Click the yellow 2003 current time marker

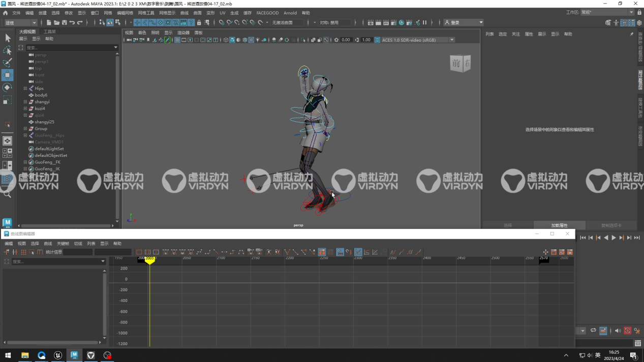(x=149, y=259)
